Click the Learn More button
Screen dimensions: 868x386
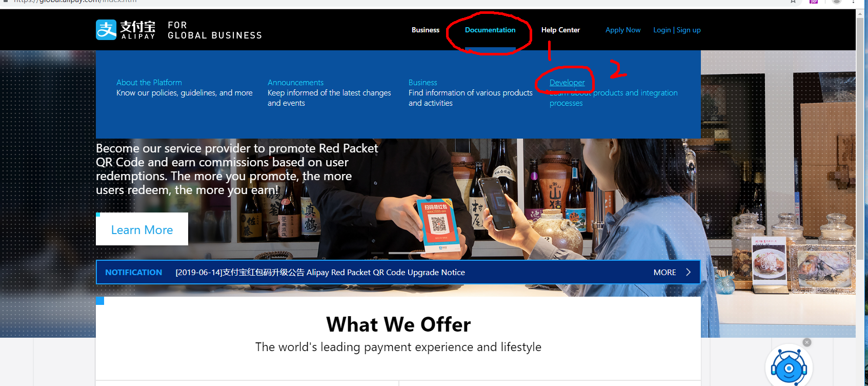coord(142,229)
